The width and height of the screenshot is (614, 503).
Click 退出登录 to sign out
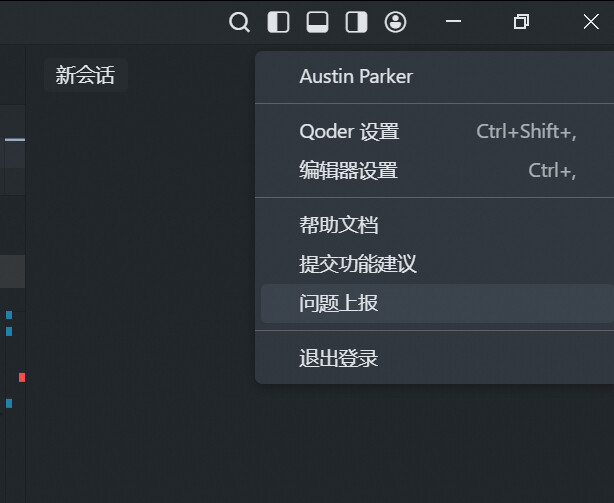point(434,358)
